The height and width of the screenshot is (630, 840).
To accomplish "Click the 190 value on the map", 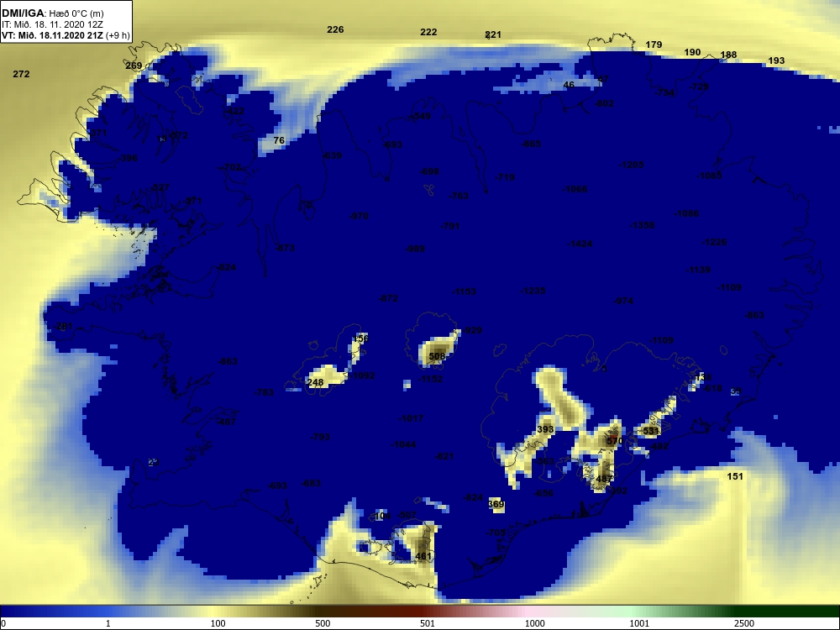I will [x=693, y=52].
